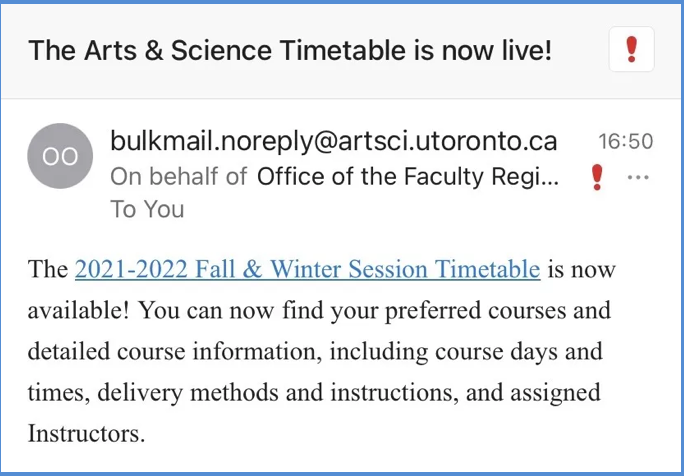This screenshot has height=476, width=684.
Task: Click the 'is now' text after the link
Action: click(x=581, y=270)
